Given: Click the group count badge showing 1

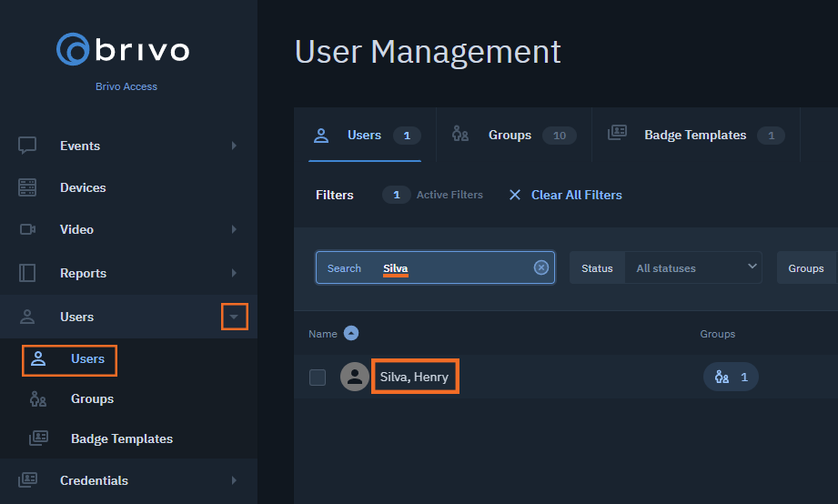Looking at the screenshot, I should pyautogui.click(x=731, y=377).
